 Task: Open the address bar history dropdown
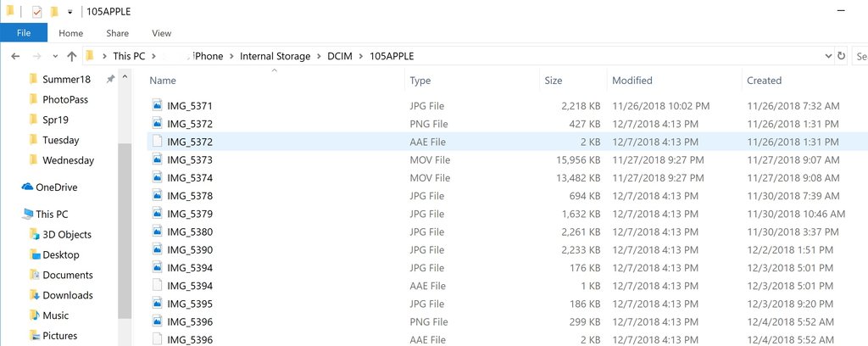[x=829, y=56]
